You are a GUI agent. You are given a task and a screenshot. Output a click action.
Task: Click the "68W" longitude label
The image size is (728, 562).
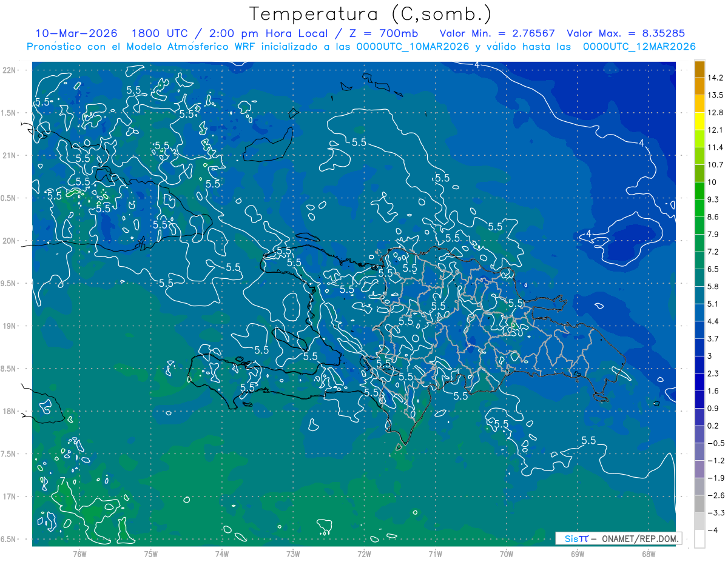pyautogui.click(x=649, y=554)
